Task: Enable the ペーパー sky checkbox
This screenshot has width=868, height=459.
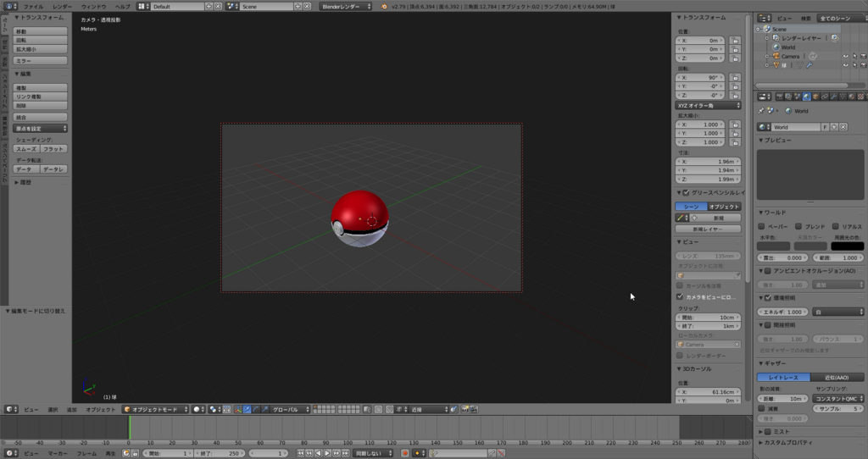Action: 762,226
